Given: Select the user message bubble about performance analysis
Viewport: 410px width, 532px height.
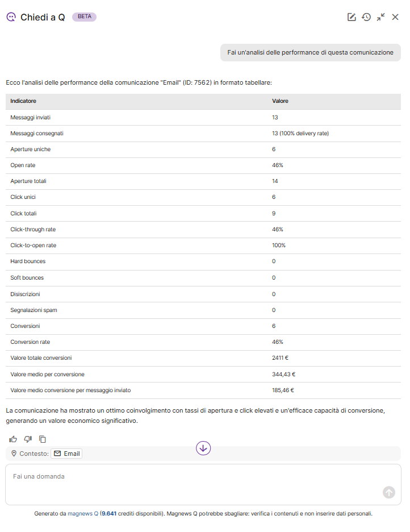Looking at the screenshot, I should [310, 52].
